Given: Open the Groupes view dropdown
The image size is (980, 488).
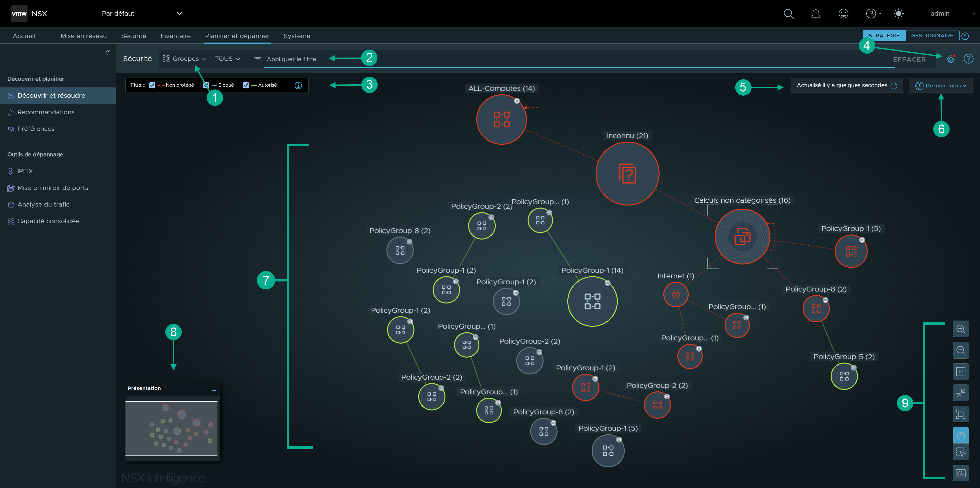Looking at the screenshot, I should pyautogui.click(x=185, y=59).
